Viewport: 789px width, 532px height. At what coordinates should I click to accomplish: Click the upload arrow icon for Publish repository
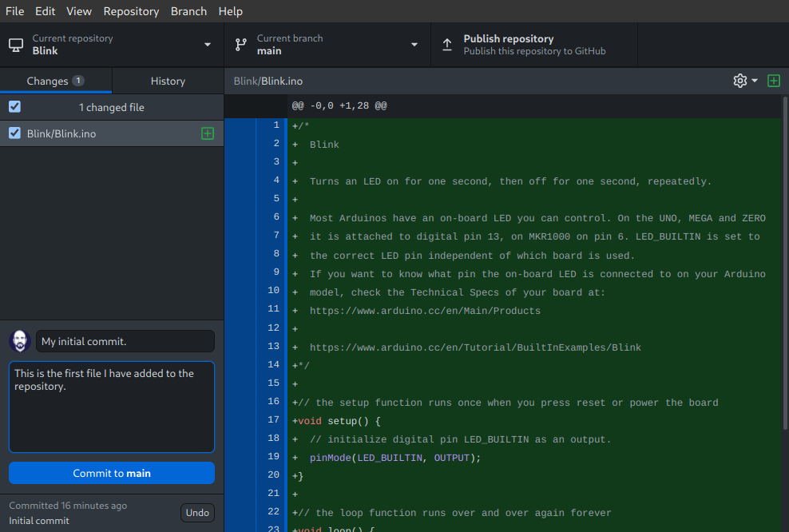[x=447, y=45]
